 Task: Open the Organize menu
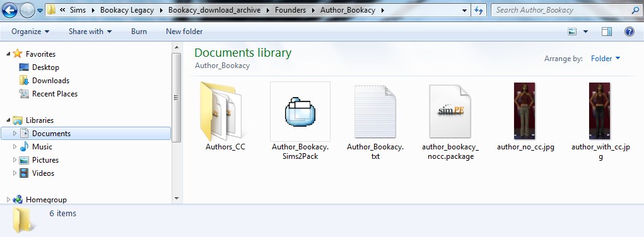(x=30, y=32)
